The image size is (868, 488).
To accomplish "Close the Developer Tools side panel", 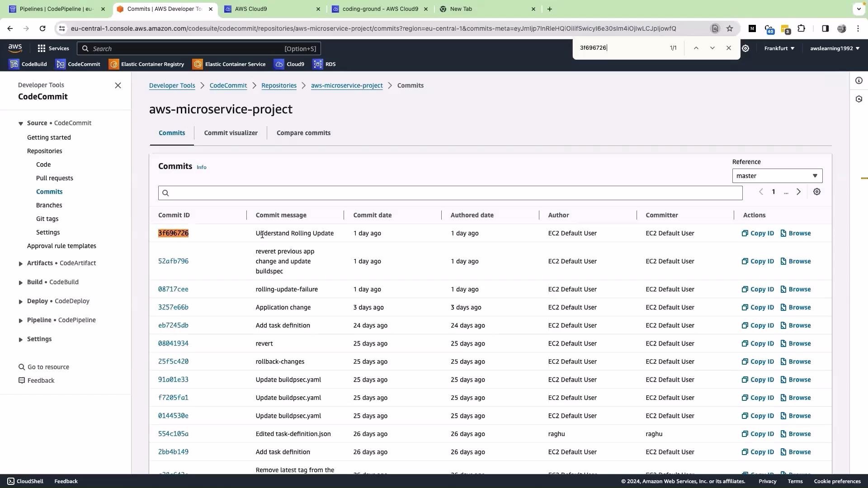I will 118,85.
